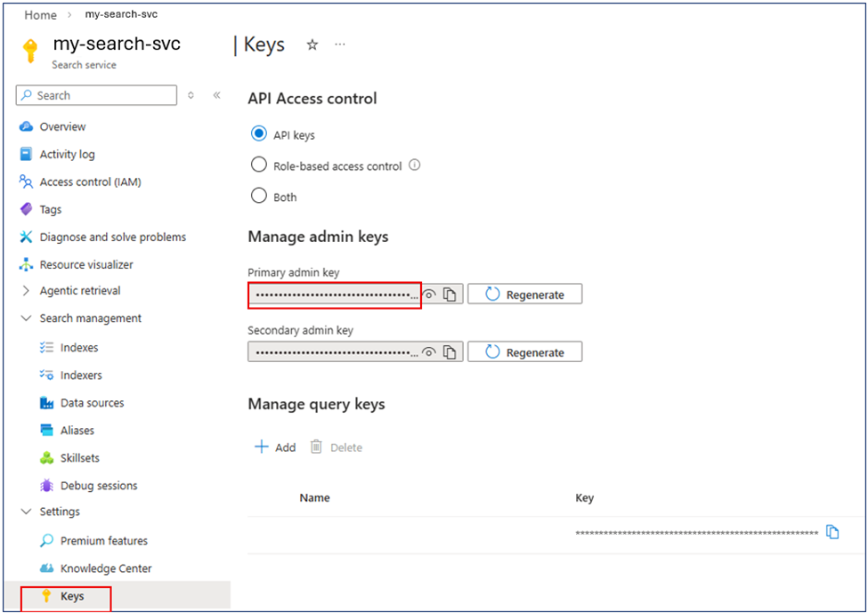Favorite this page with the star icon
This screenshot has width=868, height=613.
tap(312, 44)
